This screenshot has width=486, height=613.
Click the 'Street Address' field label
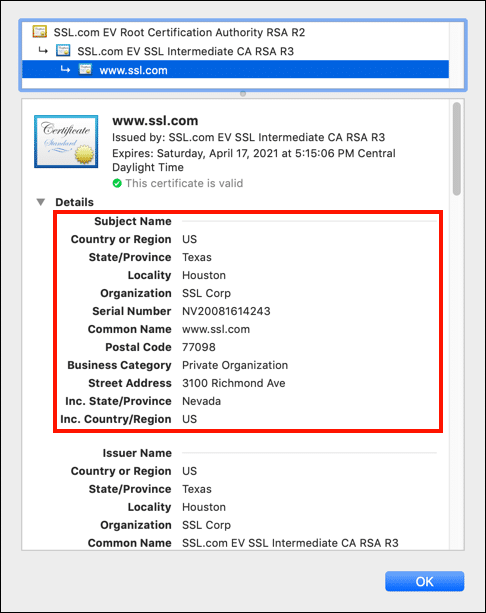(130, 383)
